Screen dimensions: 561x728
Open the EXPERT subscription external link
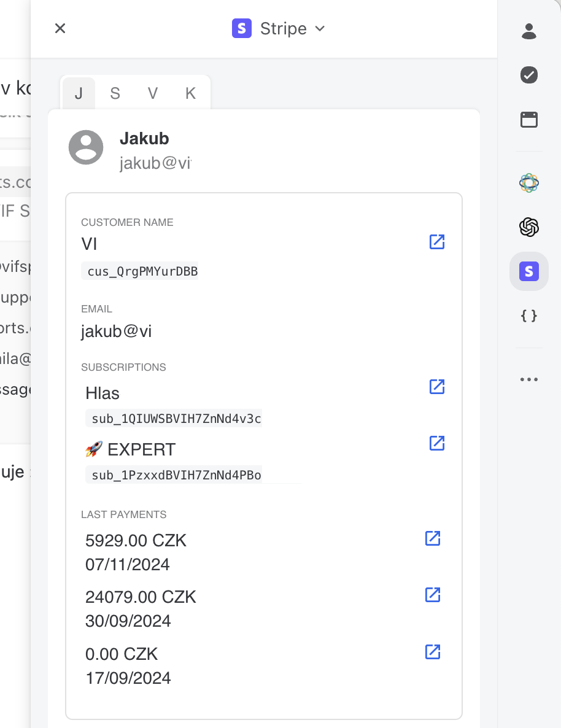[x=436, y=443]
